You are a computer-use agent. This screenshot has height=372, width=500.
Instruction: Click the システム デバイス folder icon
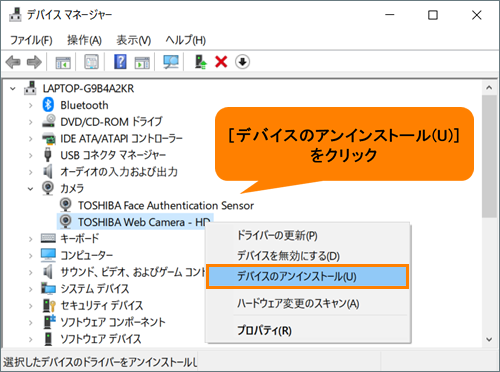point(48,288)
